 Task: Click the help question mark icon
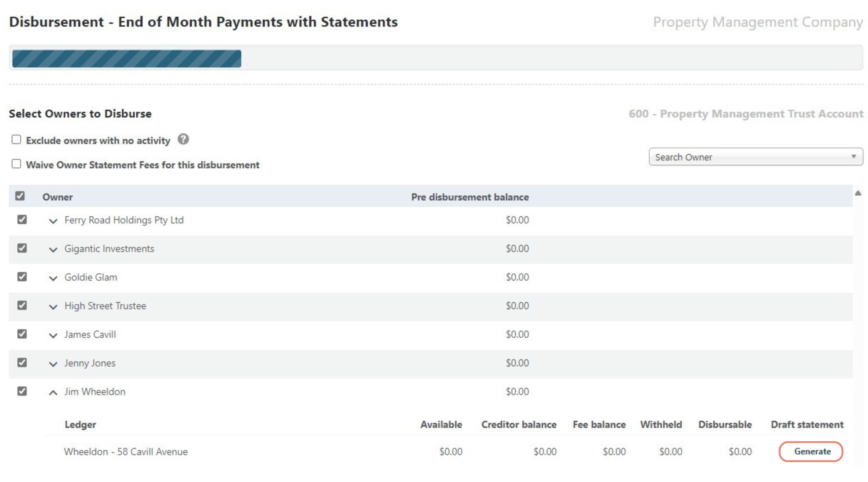tap(183, 139)
